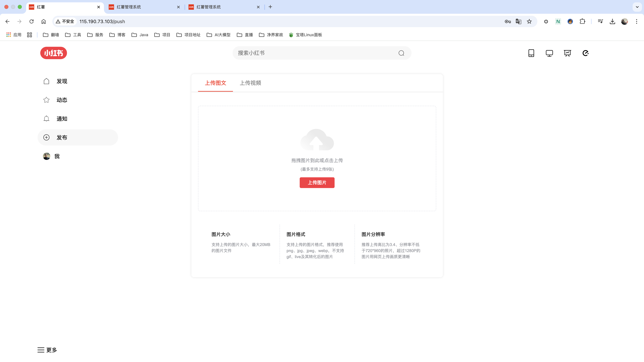Click the magnifier icon in search box

pyautogui.click(x=401, y=53)
